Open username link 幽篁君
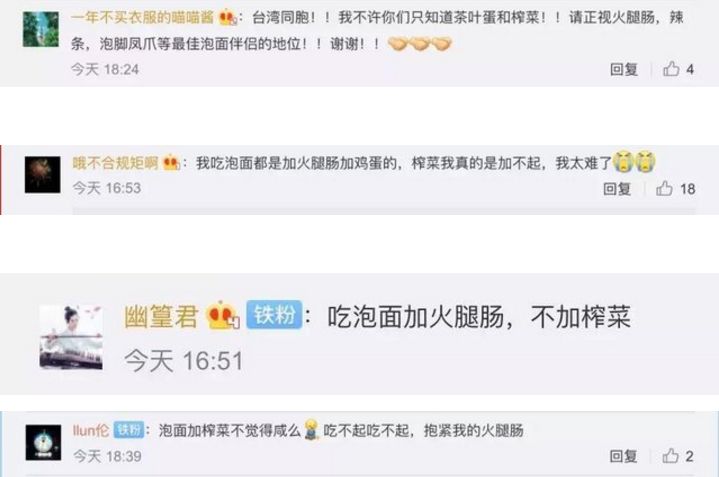The image size is (719, 477). [x=161, y=316]
